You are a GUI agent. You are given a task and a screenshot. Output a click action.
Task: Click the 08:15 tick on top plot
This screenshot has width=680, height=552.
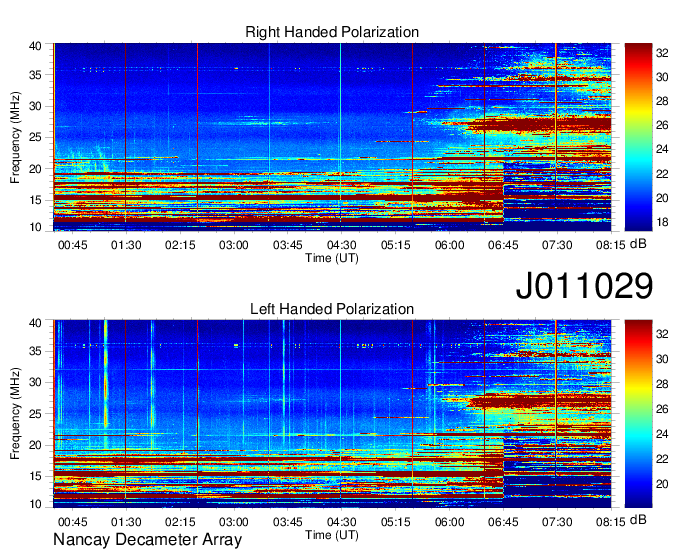point(611,245)
